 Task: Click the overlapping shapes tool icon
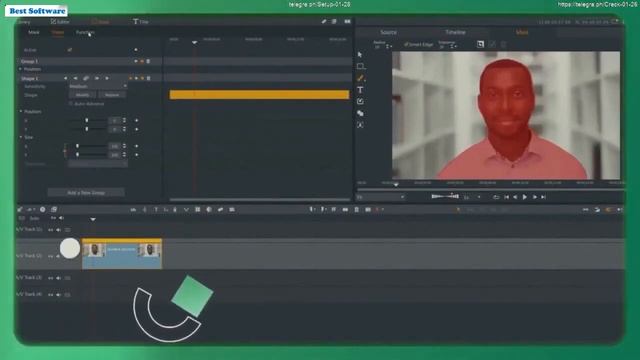click(360, 113)
